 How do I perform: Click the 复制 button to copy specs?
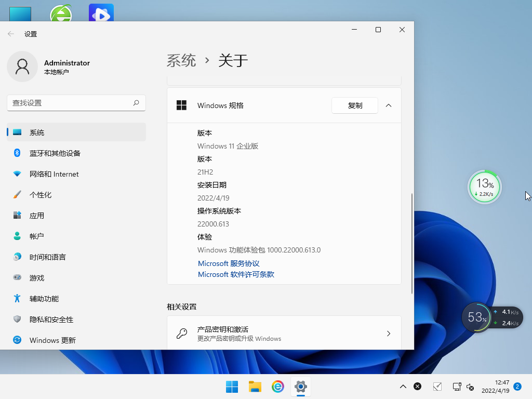(x=355, y=105)
